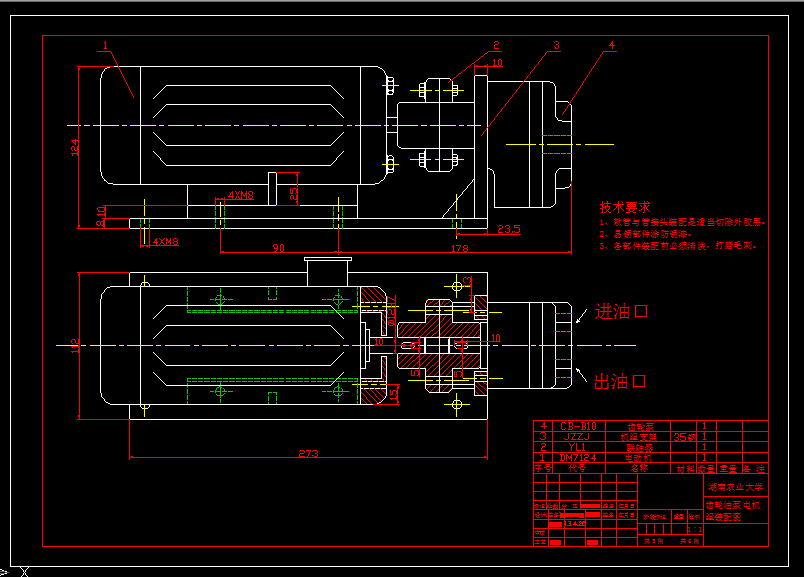Click the 35钢 material cell
The image size is (804, 577).
[x=685, y=437]
